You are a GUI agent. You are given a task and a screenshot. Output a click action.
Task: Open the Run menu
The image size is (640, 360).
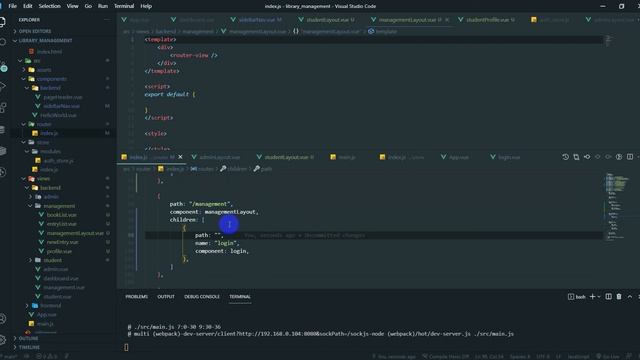pos(102,6)
